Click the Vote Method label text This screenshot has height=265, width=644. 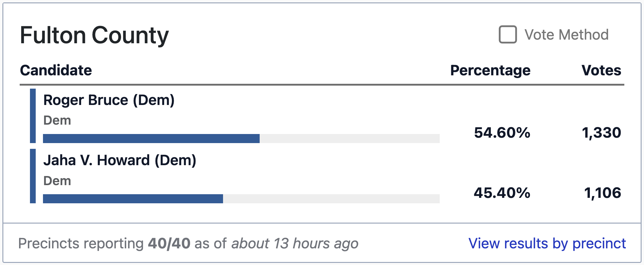point(566,35)
